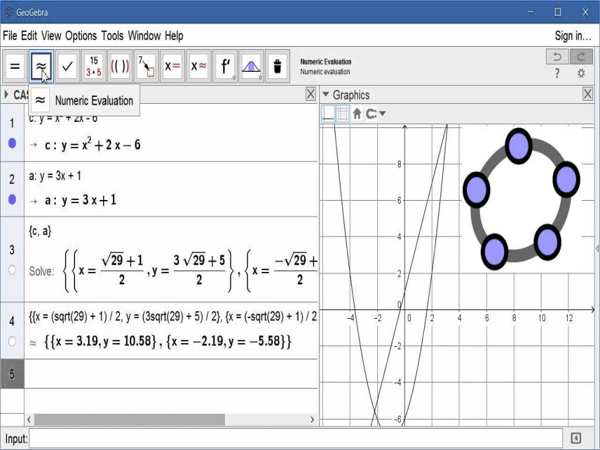Click the CAS scroll right arrow
This screenshot has width=600, height=450.
point(312,420)
